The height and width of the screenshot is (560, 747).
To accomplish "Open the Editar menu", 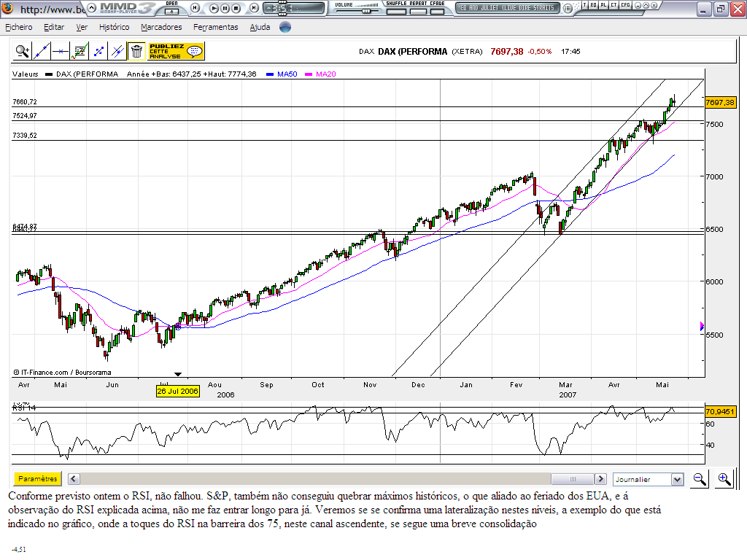I will 54,27.
